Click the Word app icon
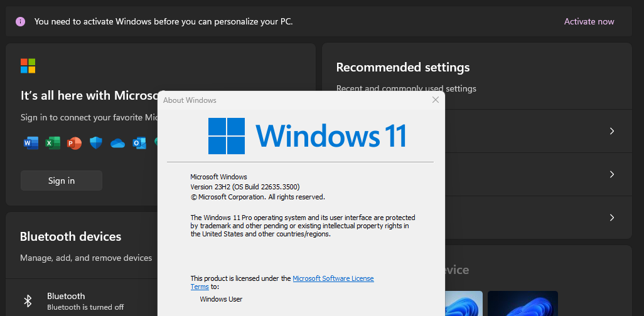The image size is (644, 316). point(31,143)
